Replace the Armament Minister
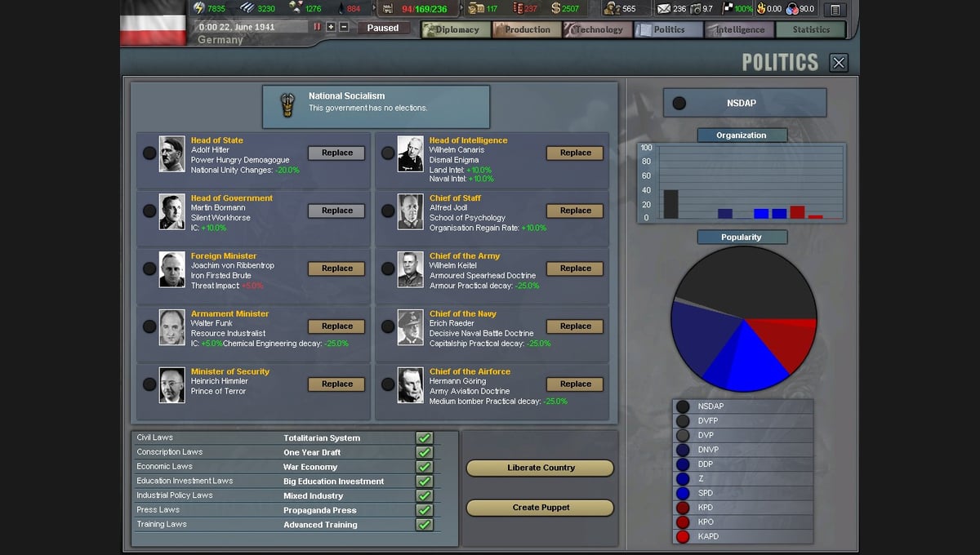 coord(336,326)
